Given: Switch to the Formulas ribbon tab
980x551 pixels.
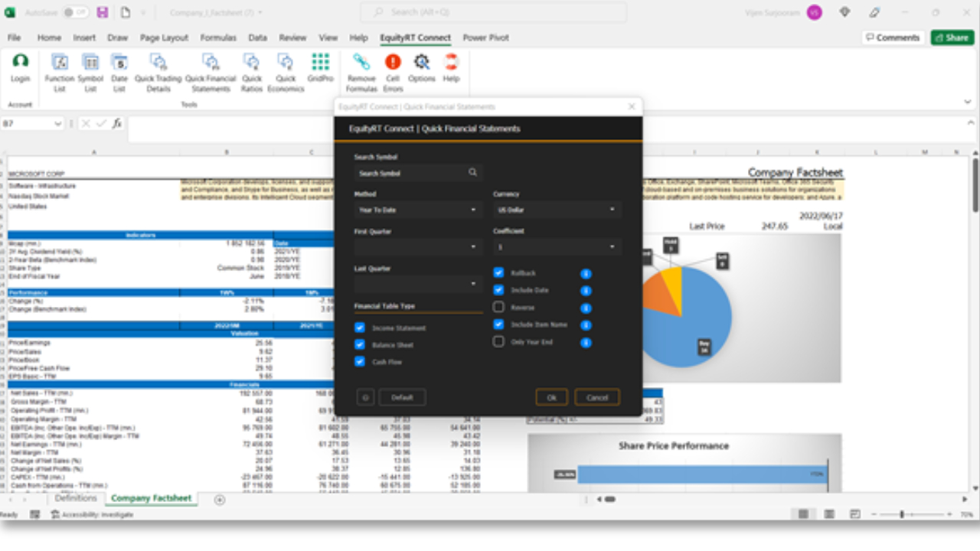Looking at the screenshot, I should point(218,37).
